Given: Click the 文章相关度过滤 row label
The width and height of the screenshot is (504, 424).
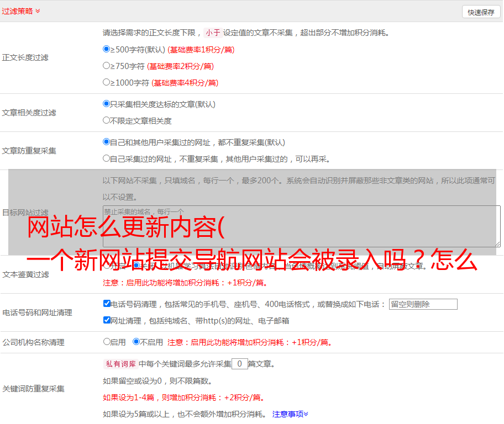Looking at the screenshot, I should [29, 113].
